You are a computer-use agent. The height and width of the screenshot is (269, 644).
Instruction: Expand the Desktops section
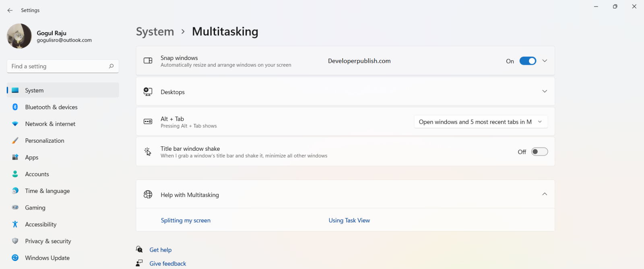coord(545,92)
